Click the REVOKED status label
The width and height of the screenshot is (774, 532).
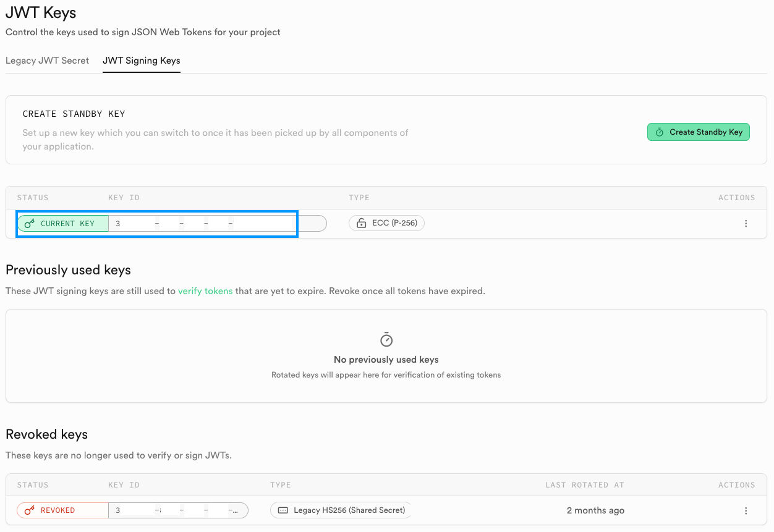(57, 510)
